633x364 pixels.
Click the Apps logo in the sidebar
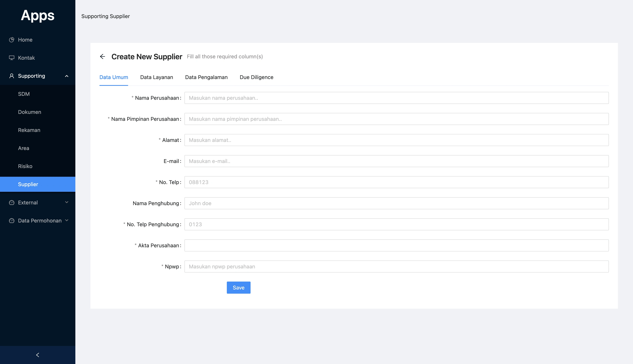click(37, 15)
